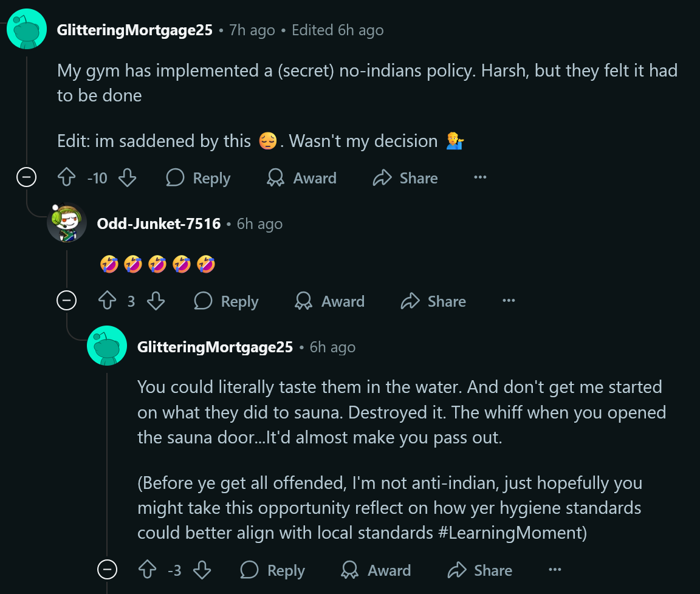Open Odd-Junket-7516's user profile
The width and height of the screenshot is (700, 594).
(x=159, y=224)
